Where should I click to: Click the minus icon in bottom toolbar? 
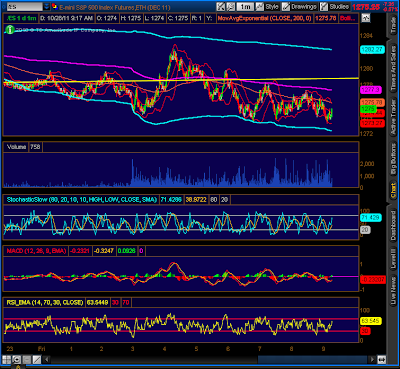pyautogui.click(x=27, y=360)
